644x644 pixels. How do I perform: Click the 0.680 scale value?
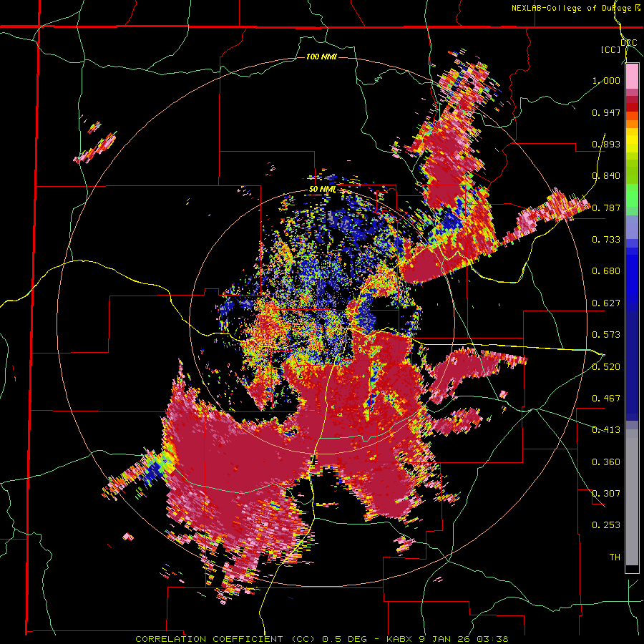[606, 271]
